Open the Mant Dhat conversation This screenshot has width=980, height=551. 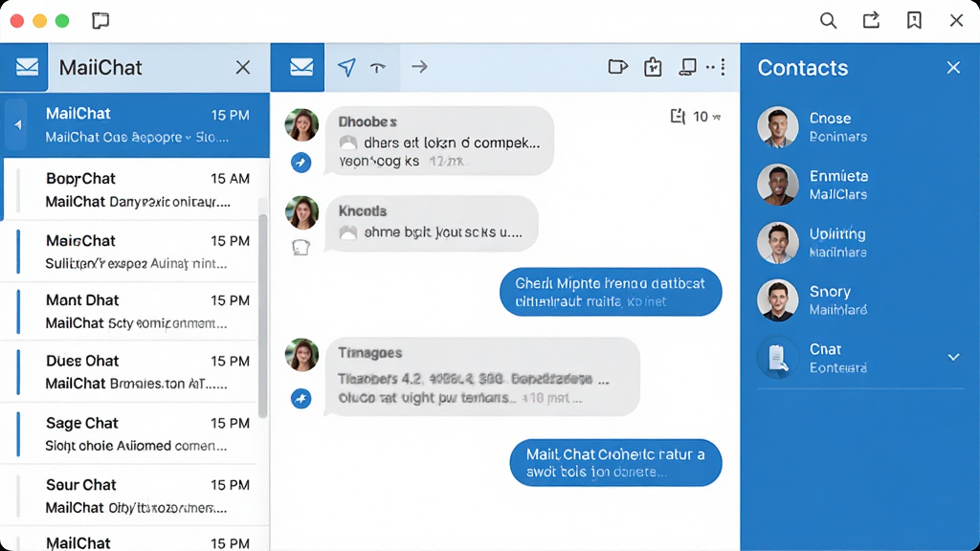point(129,311)
